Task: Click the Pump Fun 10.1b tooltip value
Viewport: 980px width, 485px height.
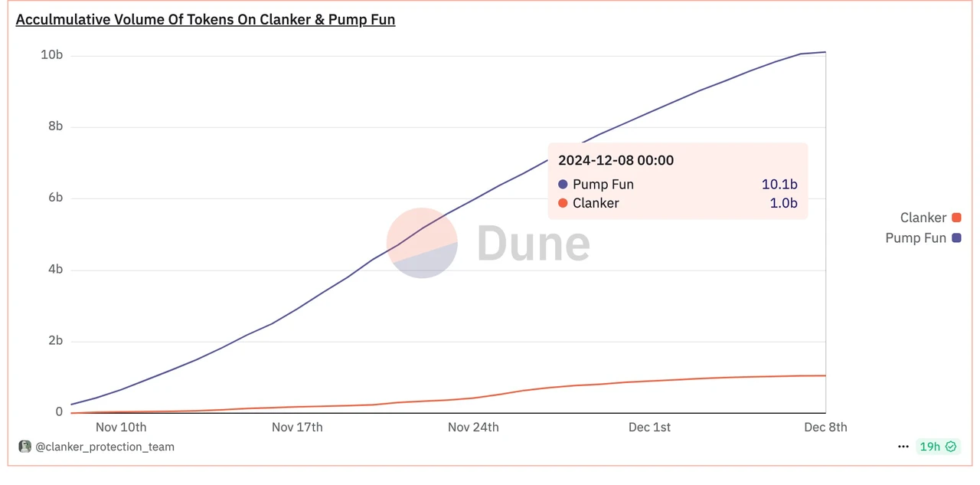Action: pos(779,185)
